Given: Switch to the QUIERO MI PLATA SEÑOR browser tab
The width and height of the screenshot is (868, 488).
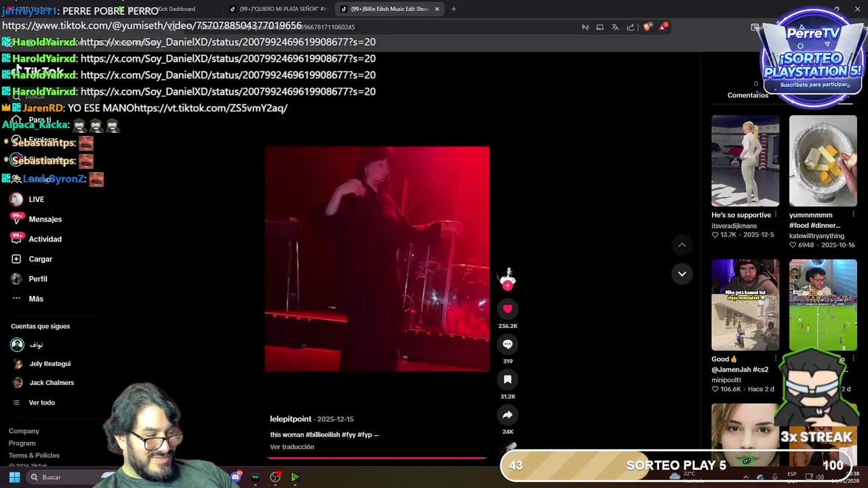Looking at the screenshot, I should click(278, 9).
